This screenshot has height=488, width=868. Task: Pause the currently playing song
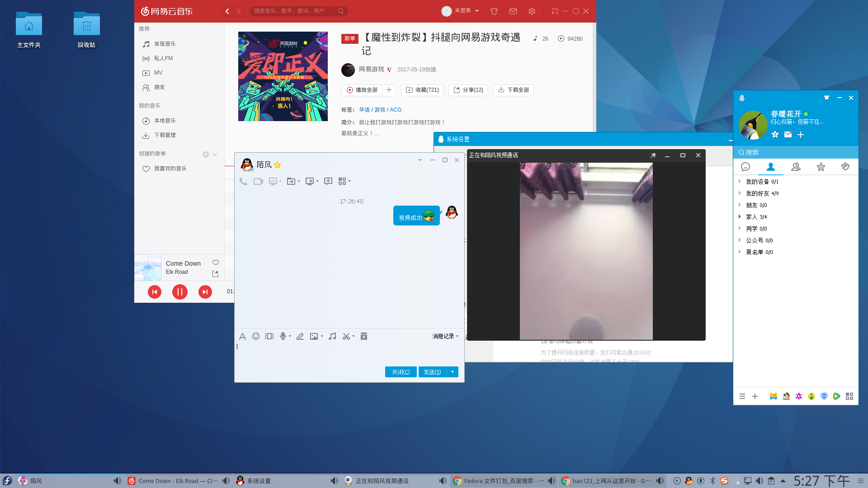tap(180, 292)
